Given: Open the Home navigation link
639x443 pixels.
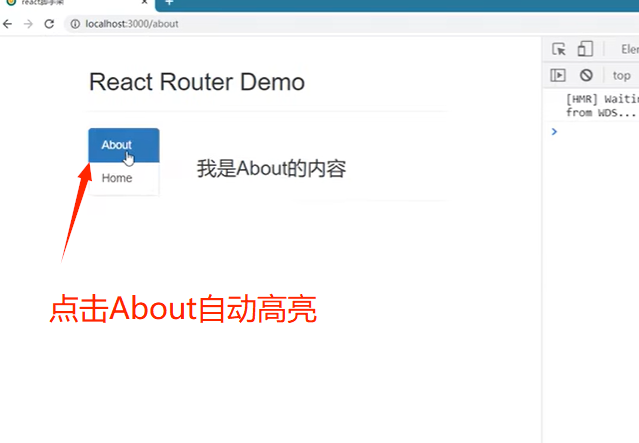Looking at the screenshot, I should (124, 179).
